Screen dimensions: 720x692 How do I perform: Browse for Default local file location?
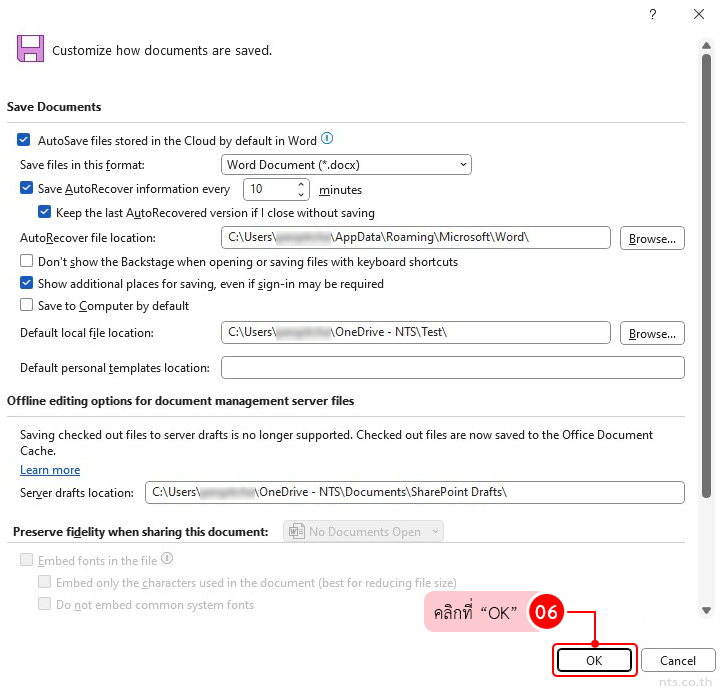[652, 333]
